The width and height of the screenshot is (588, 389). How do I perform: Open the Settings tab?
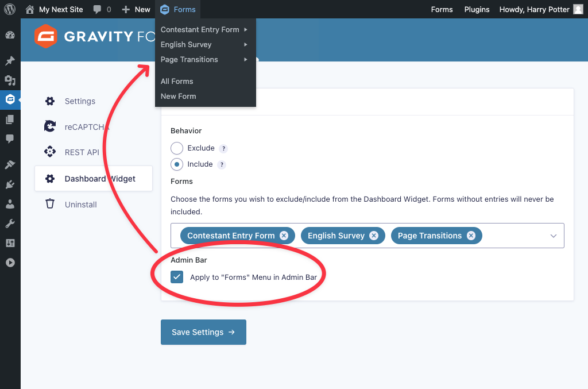tap(80, 101)
